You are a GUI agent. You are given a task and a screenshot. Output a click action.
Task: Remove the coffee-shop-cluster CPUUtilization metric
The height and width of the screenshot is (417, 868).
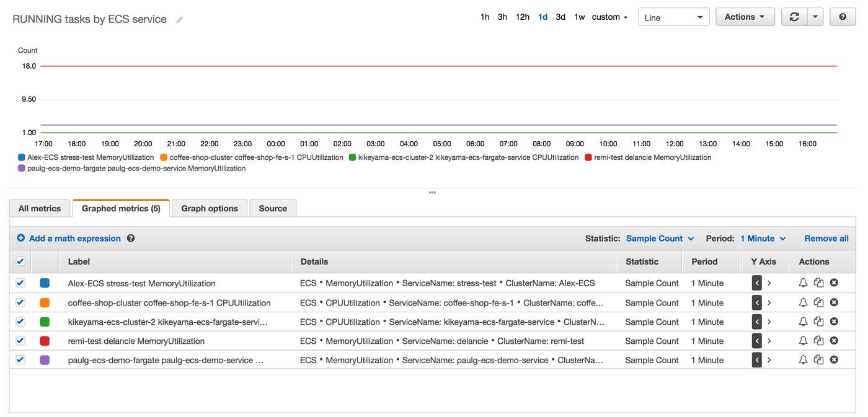coord(834,302)
